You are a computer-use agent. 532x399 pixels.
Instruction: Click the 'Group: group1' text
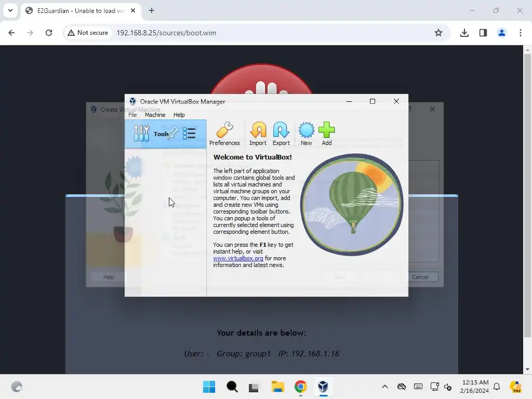pyautogui.click(x=244, y=353)
